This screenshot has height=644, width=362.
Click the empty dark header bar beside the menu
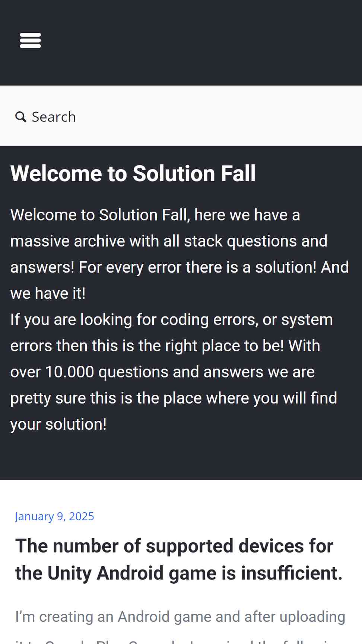pyautogui.click(x=201, y=41)
